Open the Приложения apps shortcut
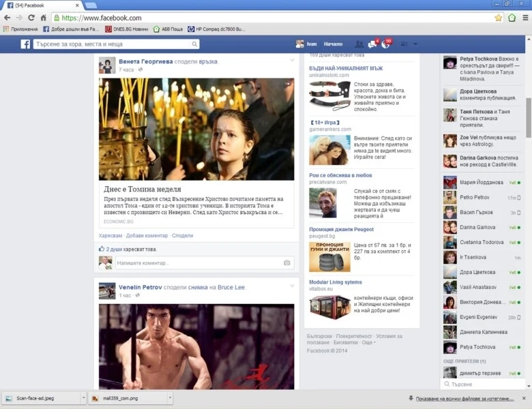 pos(20,29)
